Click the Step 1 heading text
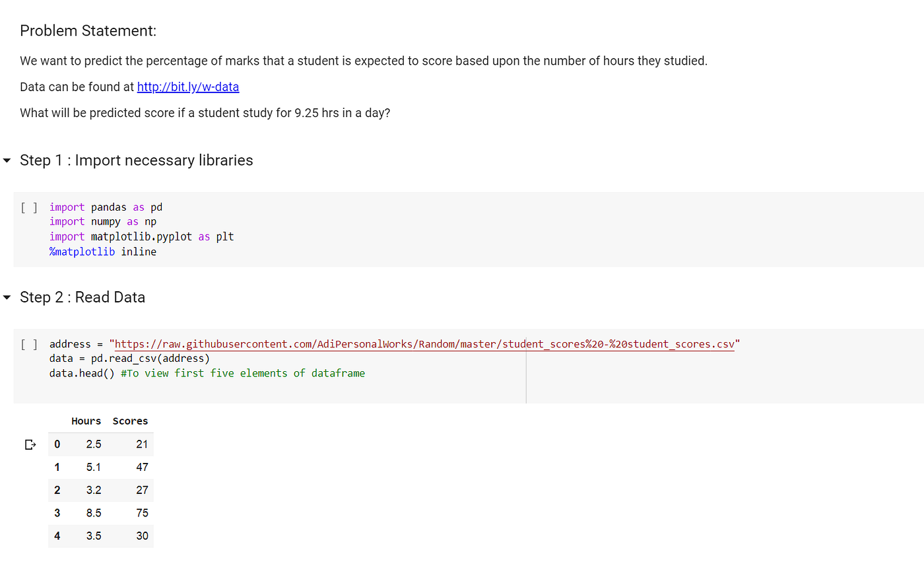 (x=137, y=160)
